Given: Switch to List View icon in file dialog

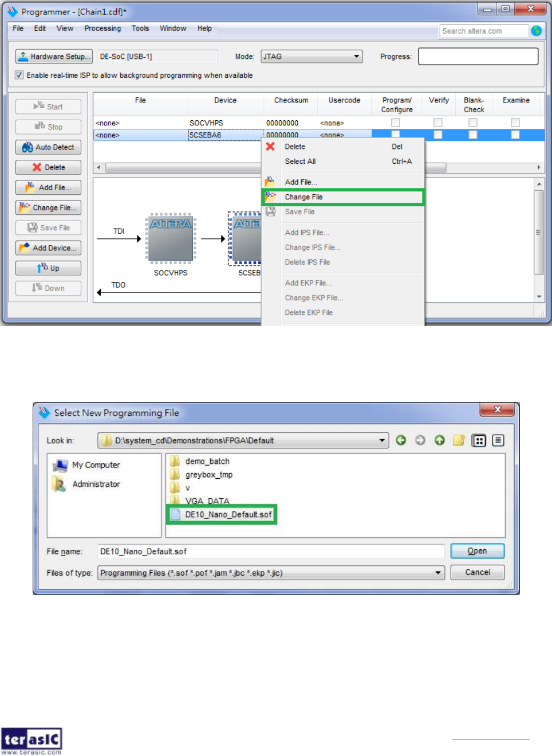Looking at the screenshot, I should coord(479,440).
